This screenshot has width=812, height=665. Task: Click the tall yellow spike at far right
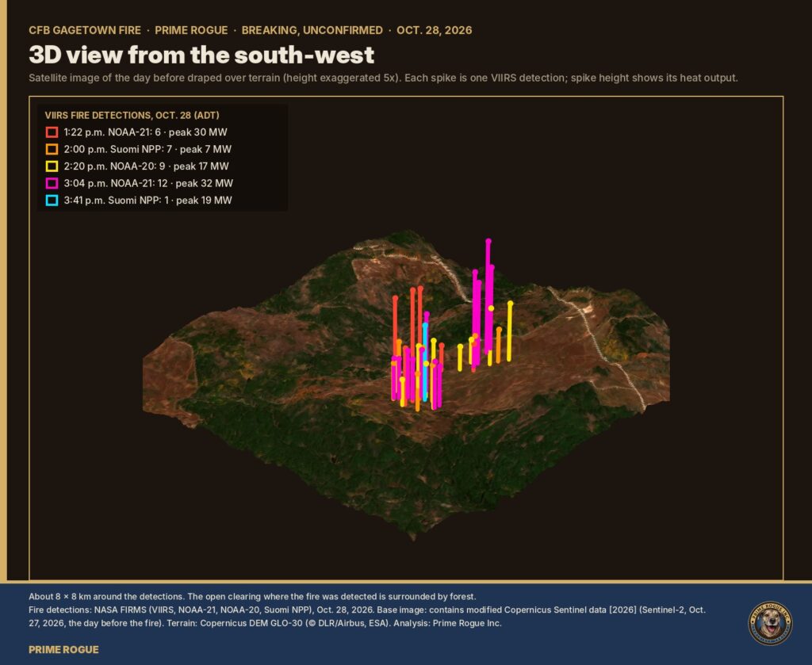pos(510,331)
